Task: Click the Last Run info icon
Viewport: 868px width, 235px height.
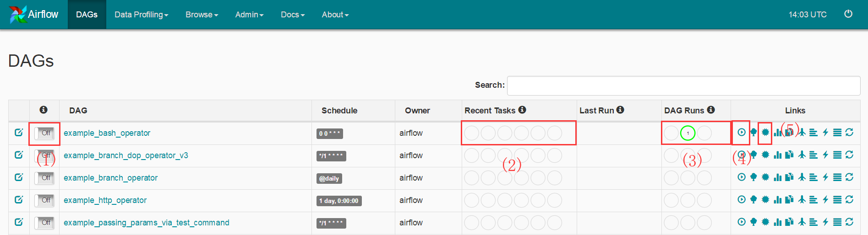Action: (x=620, y=110)
